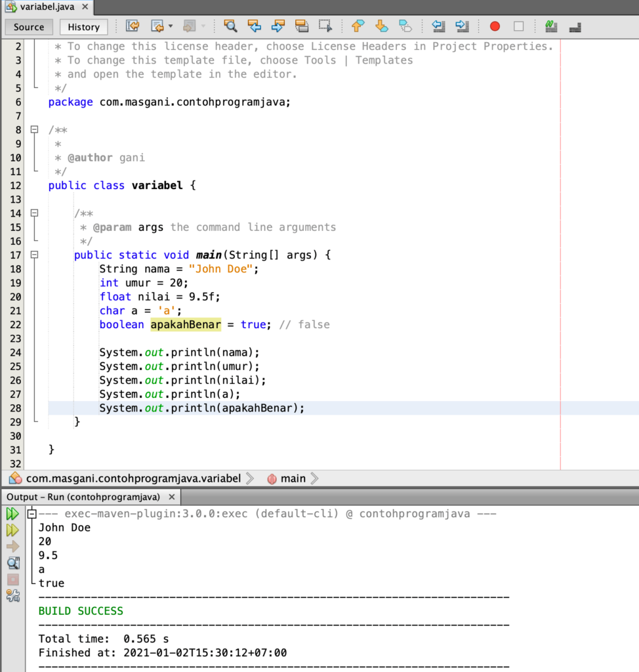Click the highlighted apakahBenar variable on line 22
The image size is (639, 672).
pyautogui.click(x=186, y=325)
